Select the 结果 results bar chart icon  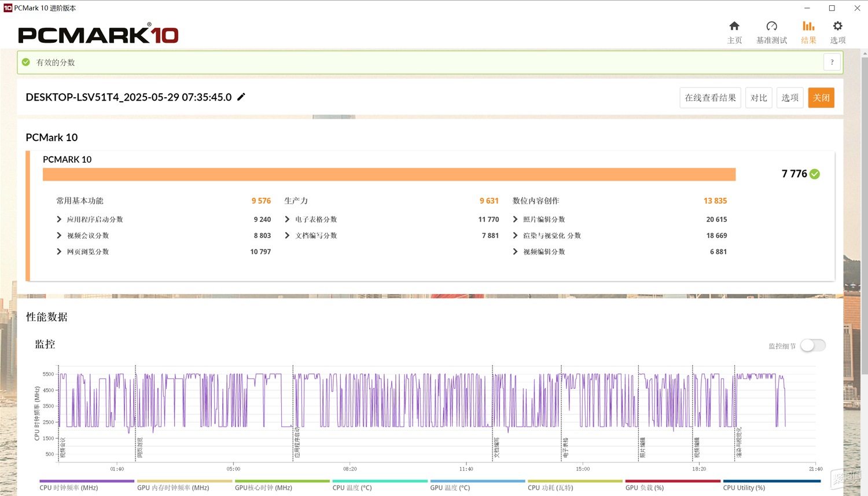pyautogui.click(x=808, y=26)
